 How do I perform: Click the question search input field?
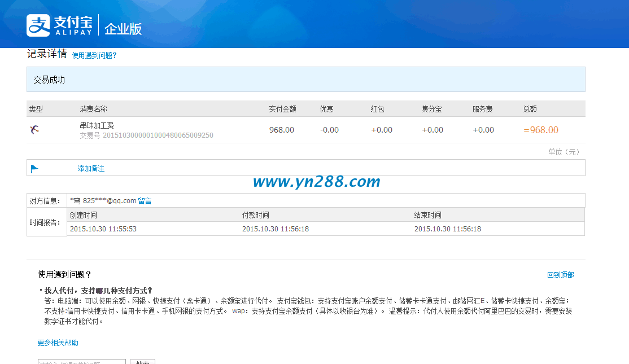point(81,362)
